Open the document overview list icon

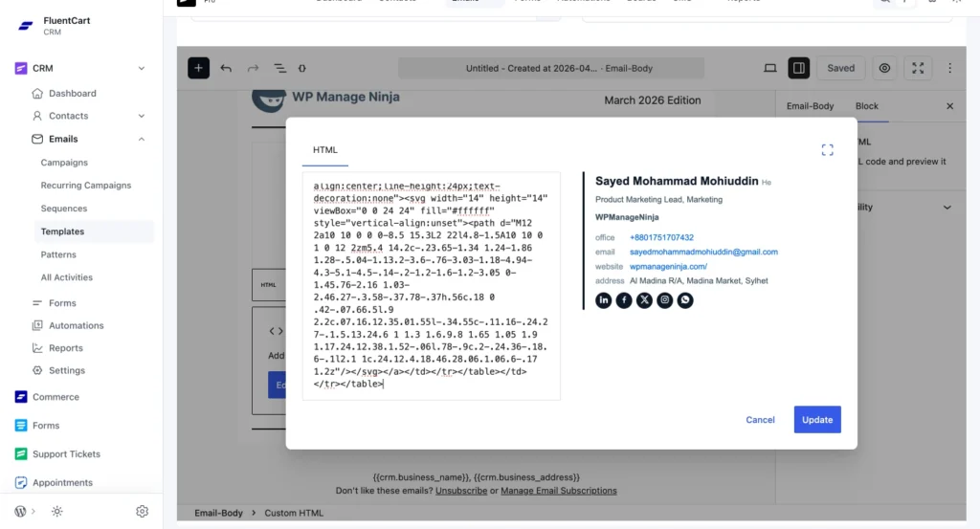(279, 68)
